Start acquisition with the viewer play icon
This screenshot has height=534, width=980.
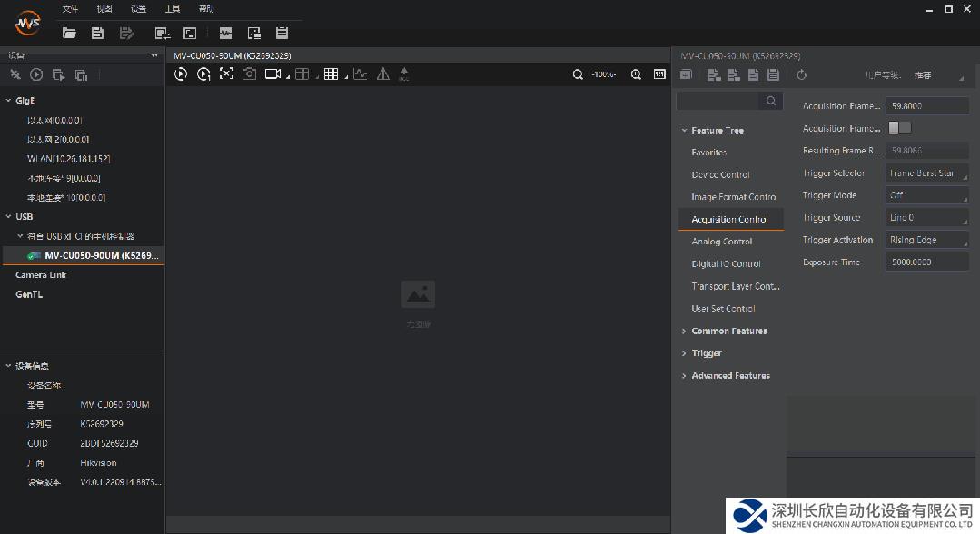pos(181,74)
